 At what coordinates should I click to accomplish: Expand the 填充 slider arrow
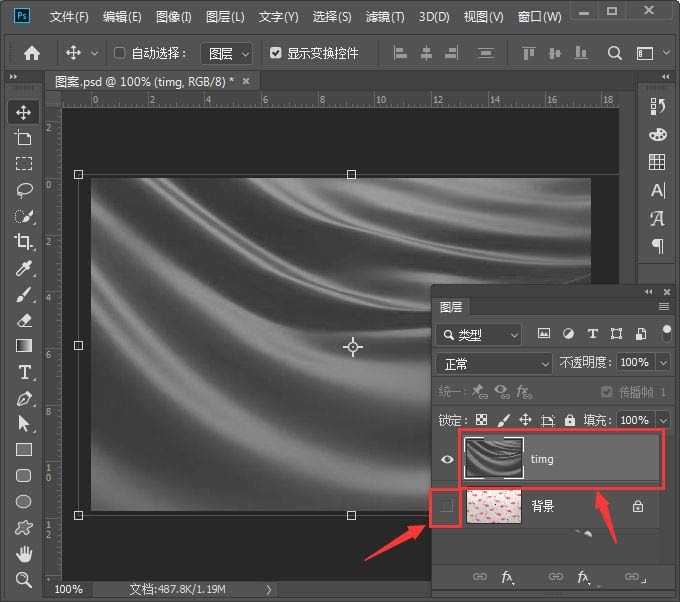(x=663, y=420)
